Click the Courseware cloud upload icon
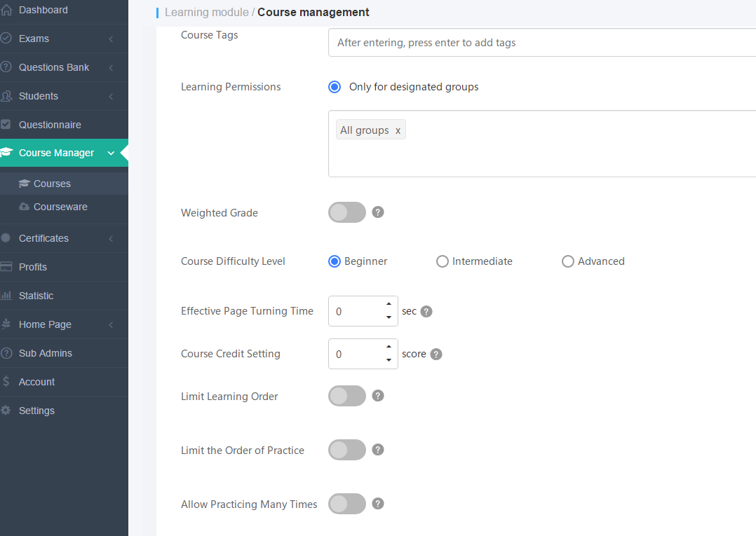 [24, 207]
